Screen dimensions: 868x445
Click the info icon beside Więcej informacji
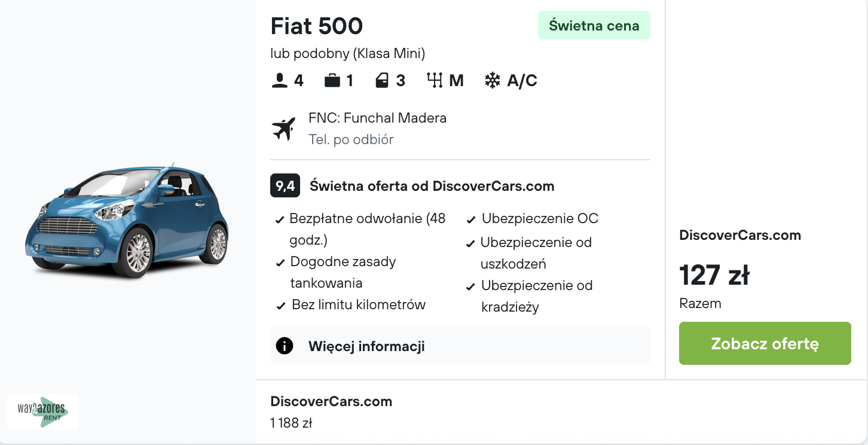pyautogui.click(x=284, y=346)
